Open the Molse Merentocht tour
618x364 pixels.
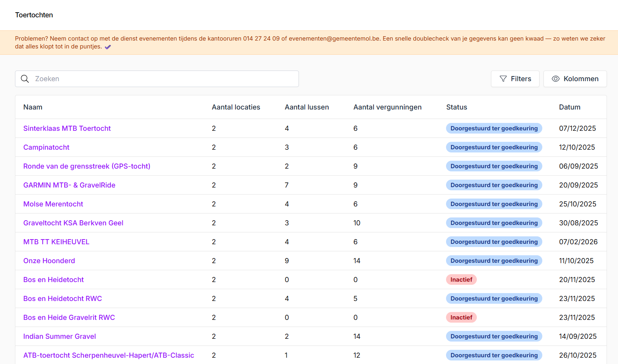click(x=53, y=204)
